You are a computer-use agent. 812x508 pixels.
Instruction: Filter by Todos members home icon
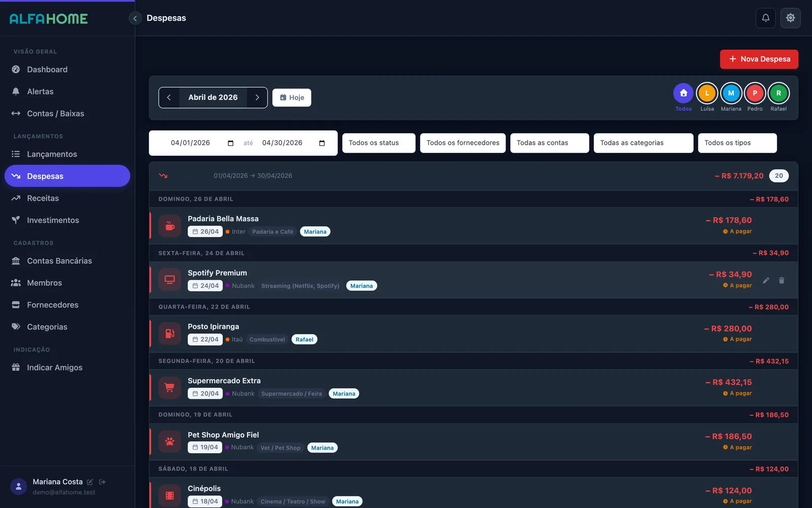click(x=683, y=93)
